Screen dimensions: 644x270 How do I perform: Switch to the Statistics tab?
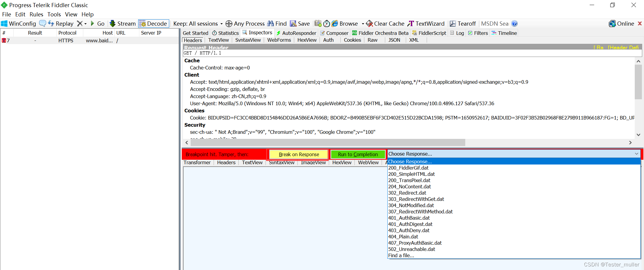click(225, 33)
